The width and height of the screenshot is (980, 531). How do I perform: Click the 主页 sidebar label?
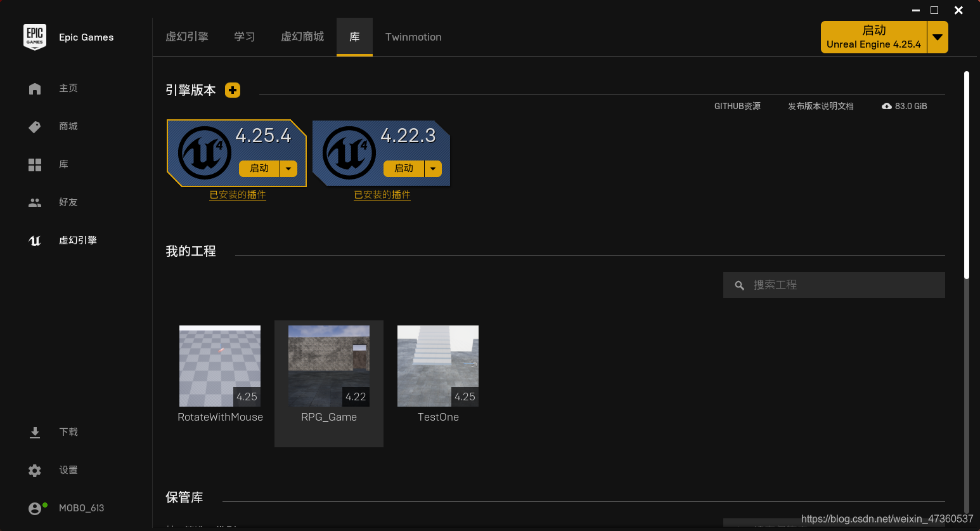[68, 88]
